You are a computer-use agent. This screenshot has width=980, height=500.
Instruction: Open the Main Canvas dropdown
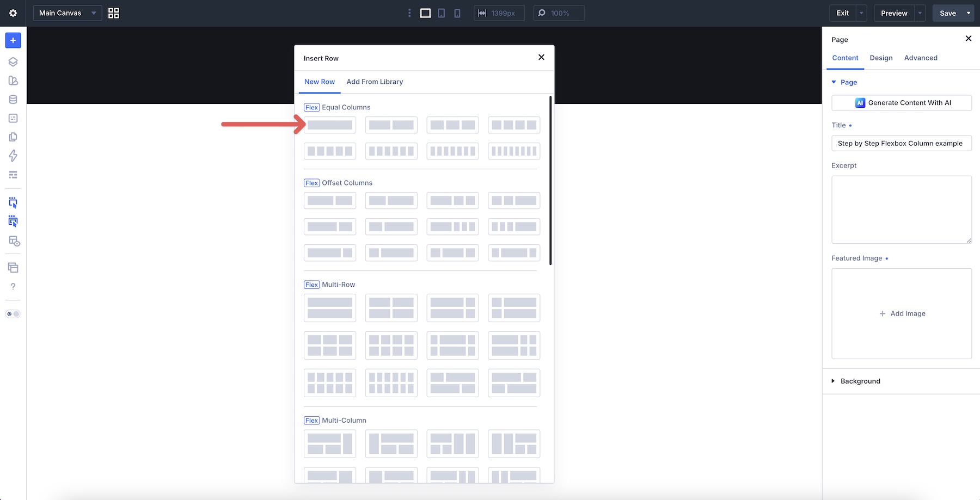tap(68, 13)
